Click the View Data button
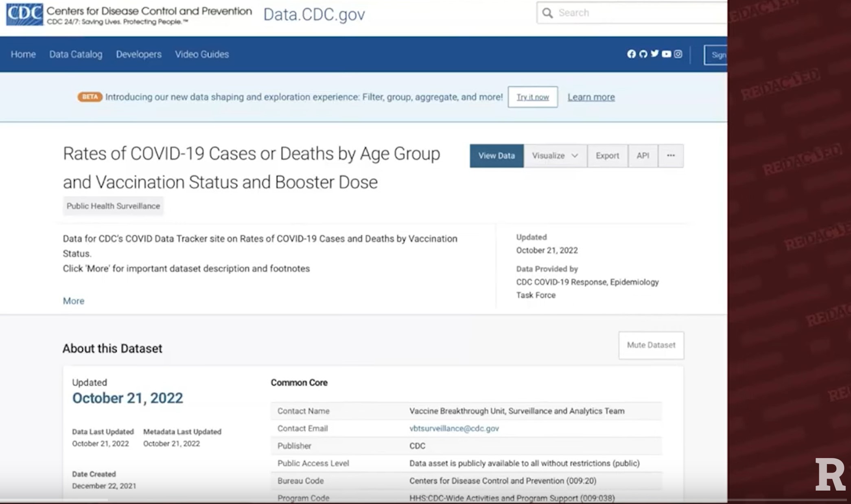 pos(497,156)
